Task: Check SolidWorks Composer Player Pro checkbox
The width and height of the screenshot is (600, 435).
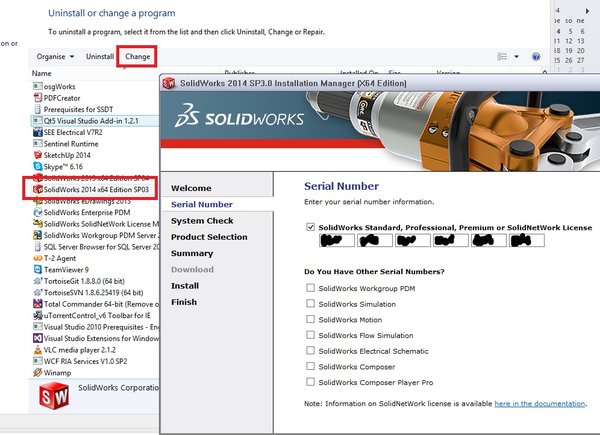Action: [x=310, y=382]
